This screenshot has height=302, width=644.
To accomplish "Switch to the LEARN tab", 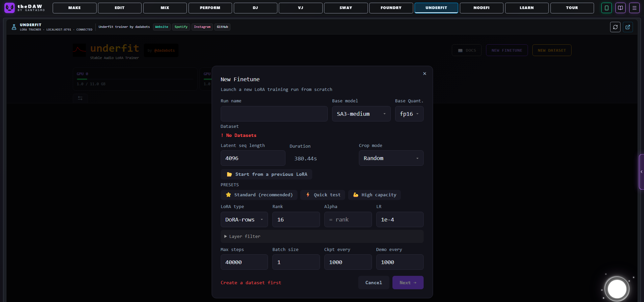I will tap(527, 8).
